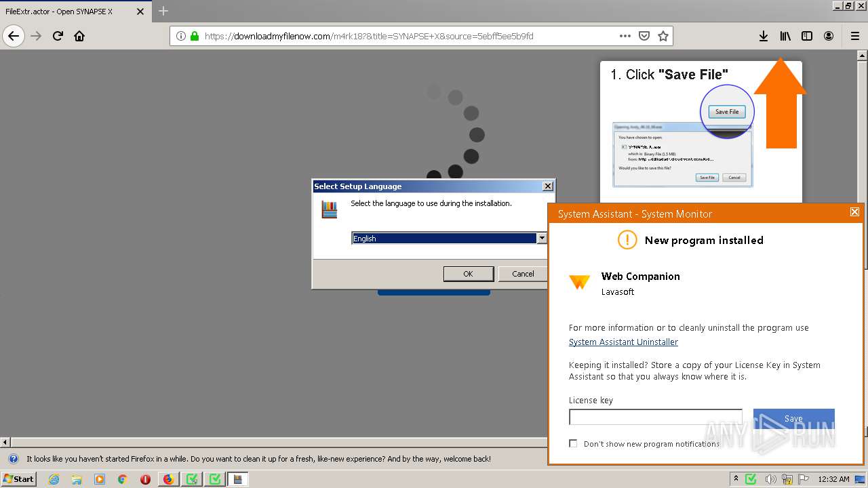Open the Library bookshelf icon
Viewport: 868px width, 488px height.
tap(785, 36)
